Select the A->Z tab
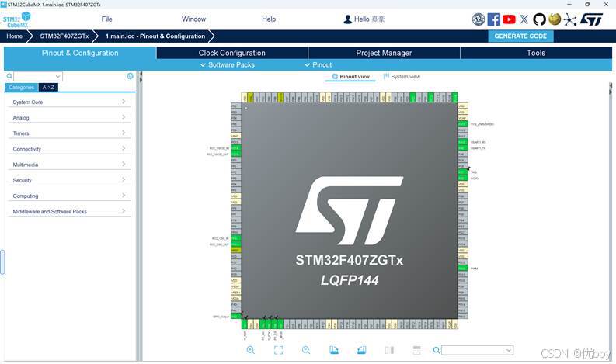This screenshot has height=364, width=616. (48, 88)
